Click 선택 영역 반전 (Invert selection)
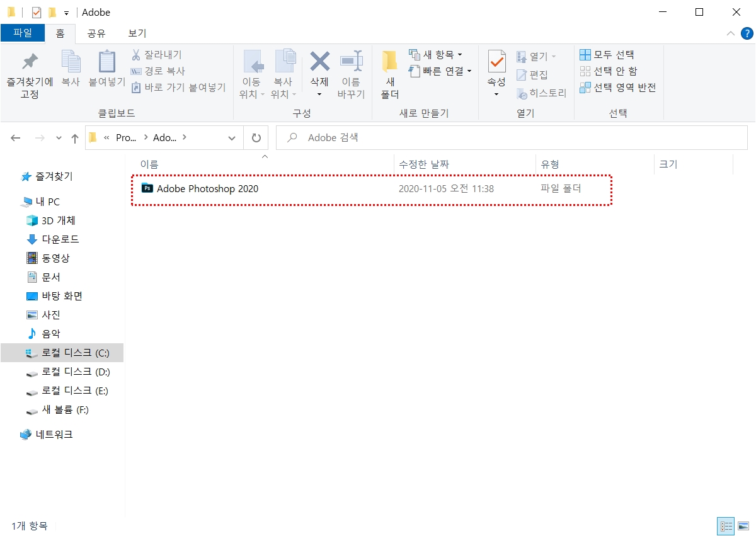This screenshot has height=536, width=756. (x=617, y=88)
